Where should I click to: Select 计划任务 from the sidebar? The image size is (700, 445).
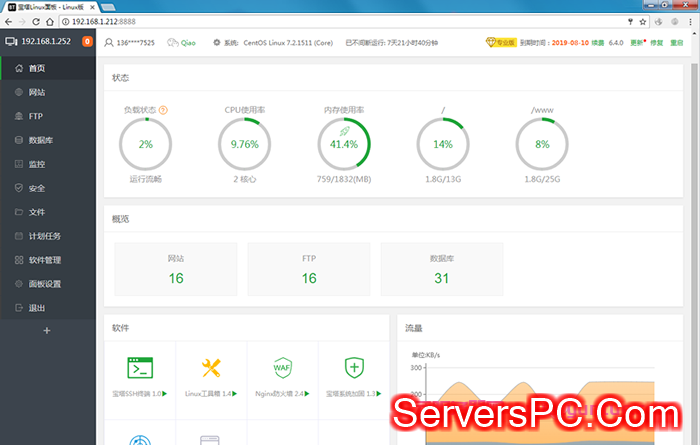(44, 236)
